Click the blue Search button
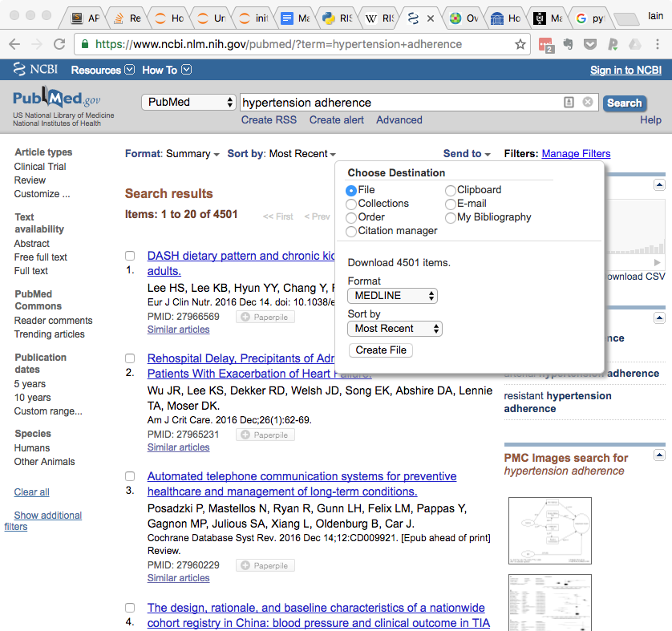 pos(625,103)
